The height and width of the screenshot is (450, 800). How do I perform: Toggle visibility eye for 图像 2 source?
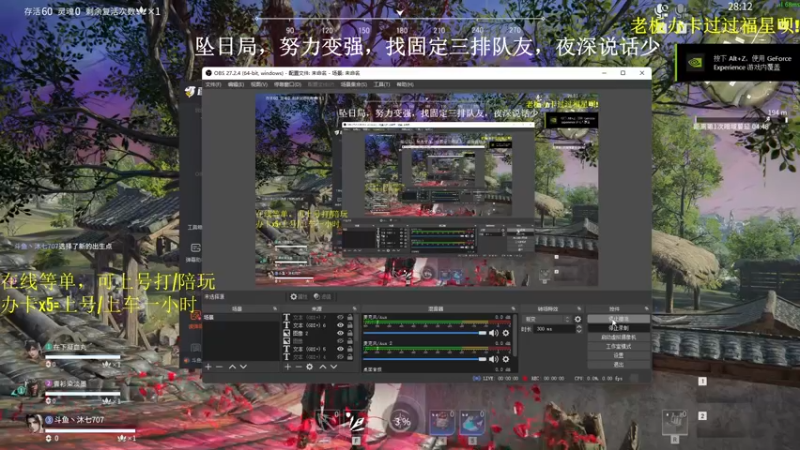coord(340,333)
